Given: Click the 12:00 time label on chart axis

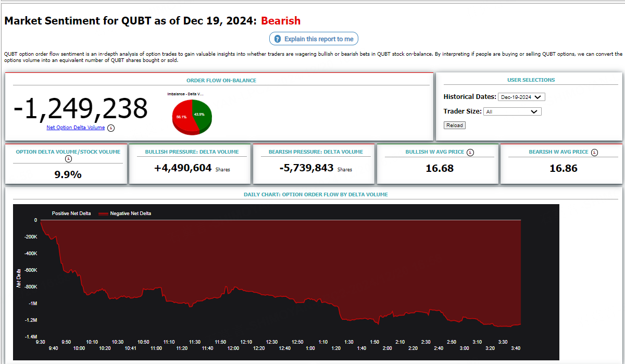Looking at the screenshot, I should pyautogui.click(x=233, y=348).
